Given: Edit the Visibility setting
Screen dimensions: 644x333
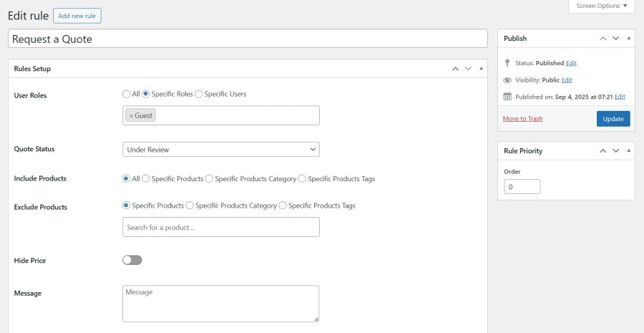Looking at the screenshot, I should point(567,80).
